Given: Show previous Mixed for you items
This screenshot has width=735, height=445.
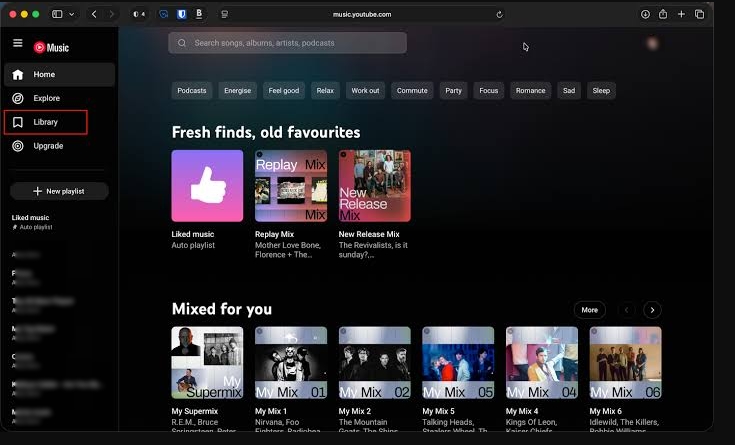Looking at the screenshot, I should click(x=626, y=310).
